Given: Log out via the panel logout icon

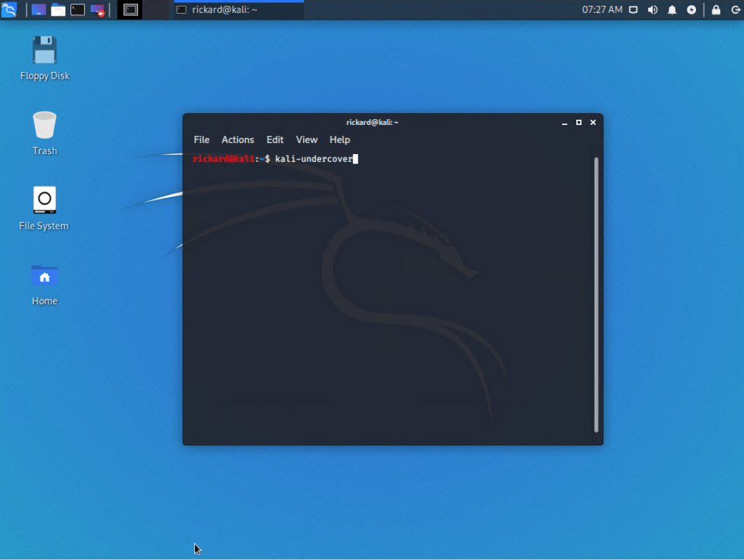Looking at the screenshot, I should pyautogui.click(x=735, y=9).
